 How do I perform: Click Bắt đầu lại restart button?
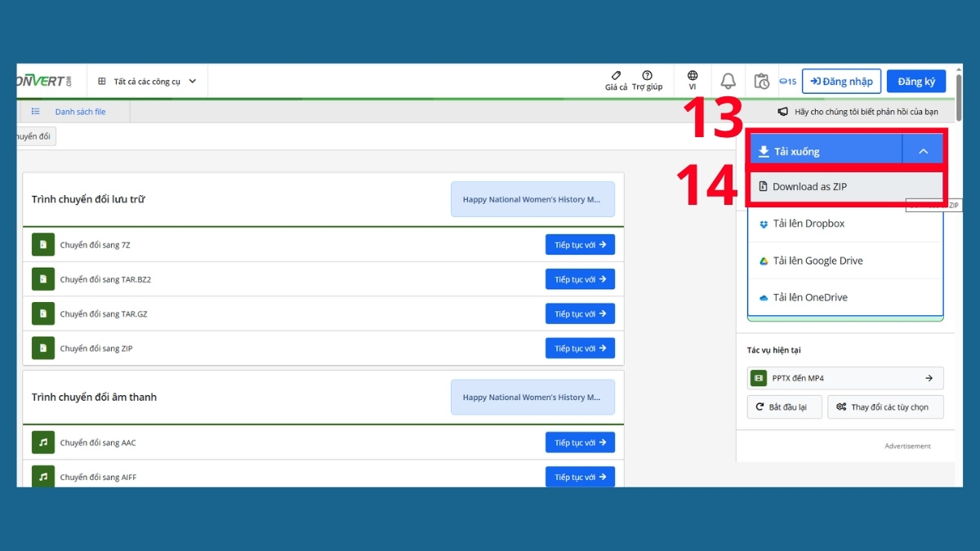[x=784, y=407]
